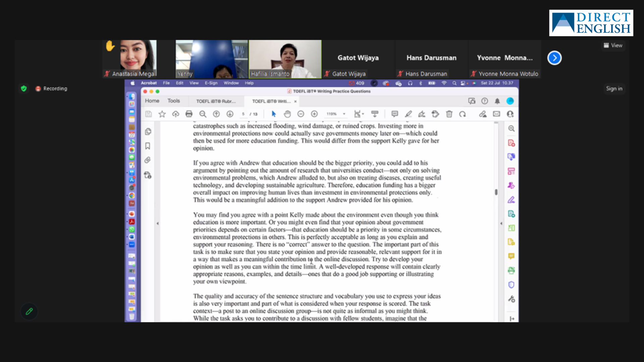Open the Attachments paperclip panel
The image size is (644, 362).
tap(148, 160)
